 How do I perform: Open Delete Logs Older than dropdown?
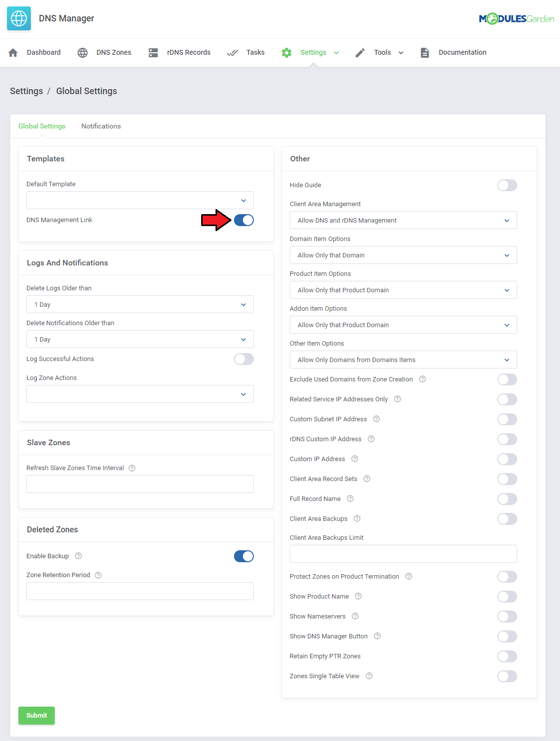click(x=140, y=304)
